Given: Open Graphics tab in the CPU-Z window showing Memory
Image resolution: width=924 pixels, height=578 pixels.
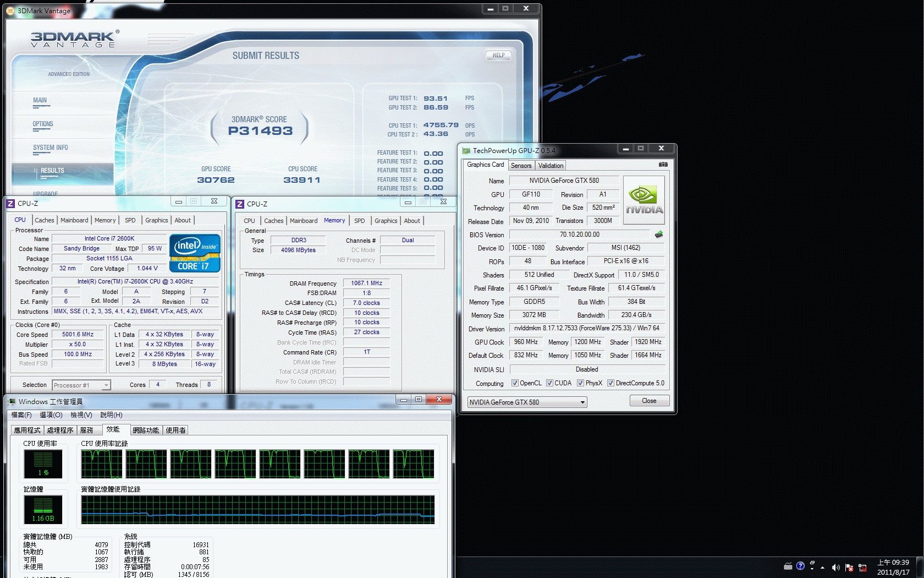Looking at the screenshot, I should 386,221.
